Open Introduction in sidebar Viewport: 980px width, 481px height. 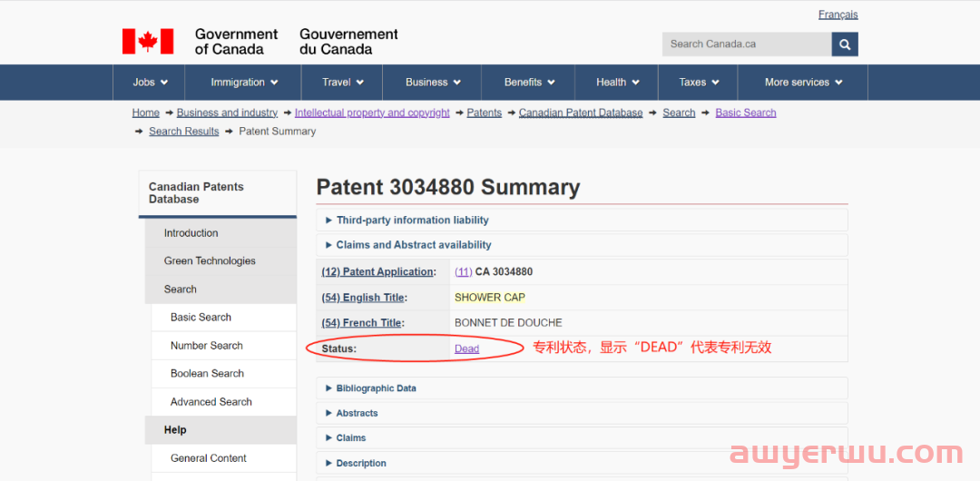point(220,232)
